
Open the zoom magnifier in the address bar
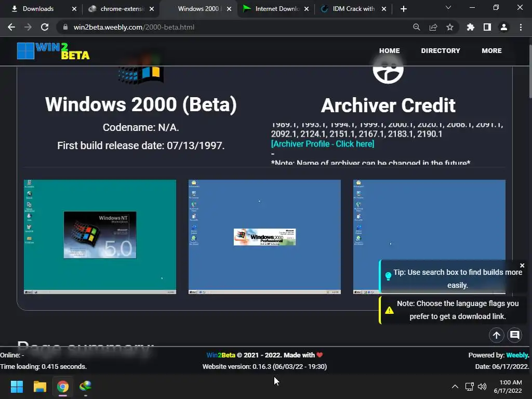416,27
